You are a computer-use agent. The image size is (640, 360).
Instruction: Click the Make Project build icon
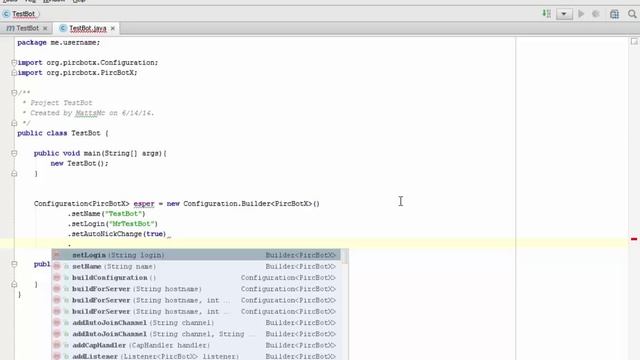tap(547, 14)
